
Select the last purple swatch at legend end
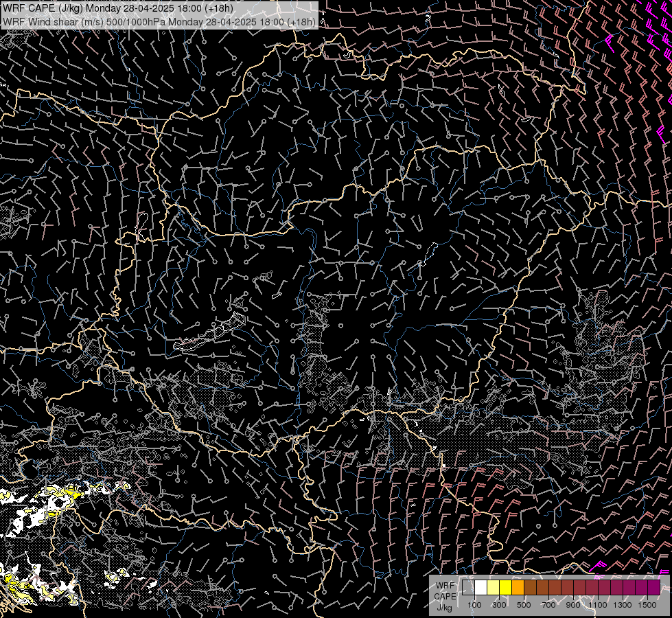pos(653,588)
